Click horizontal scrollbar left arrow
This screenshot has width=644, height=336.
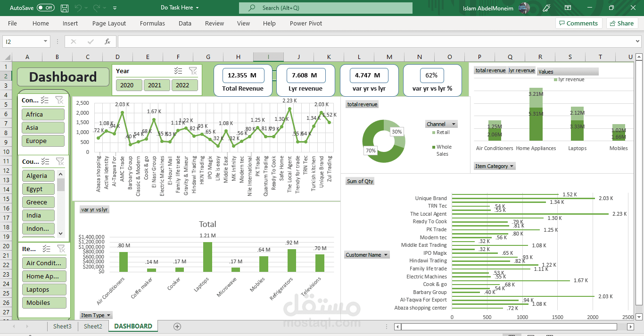397,327
